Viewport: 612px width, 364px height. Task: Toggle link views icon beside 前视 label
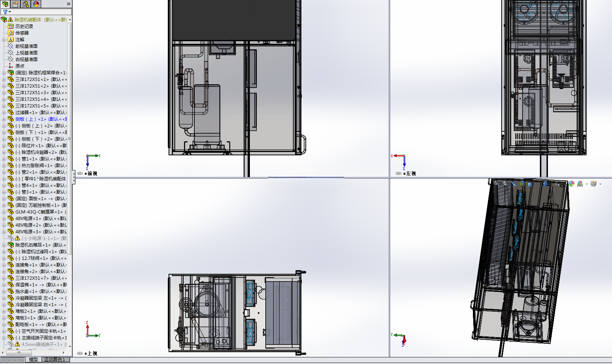[80, 173]
